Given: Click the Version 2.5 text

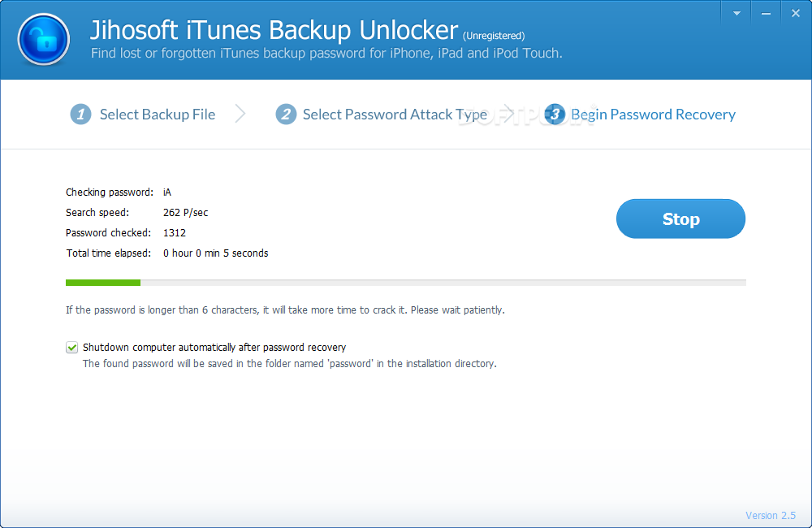Looking at the screenshot, I should [x=771, y=516].
